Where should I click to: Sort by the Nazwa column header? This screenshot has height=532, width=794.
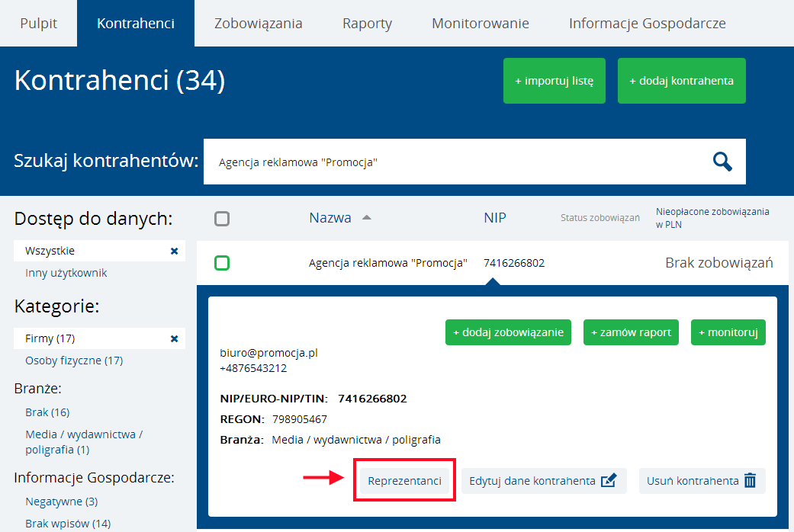coord(330,218)
